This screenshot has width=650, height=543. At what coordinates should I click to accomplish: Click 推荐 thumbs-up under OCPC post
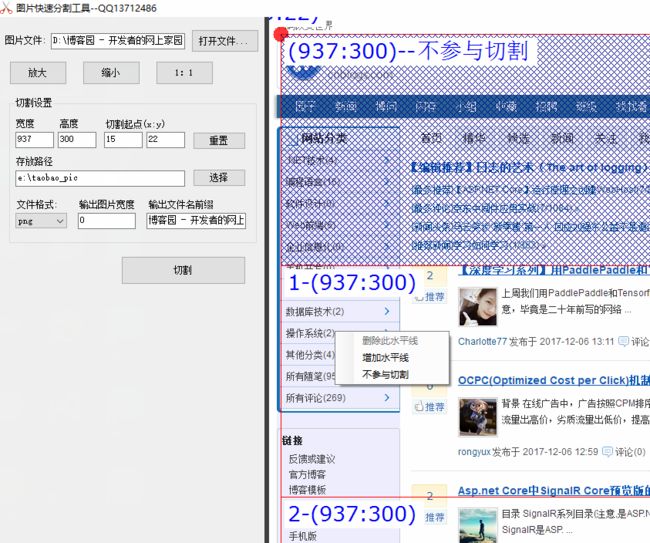click(430, 407)
